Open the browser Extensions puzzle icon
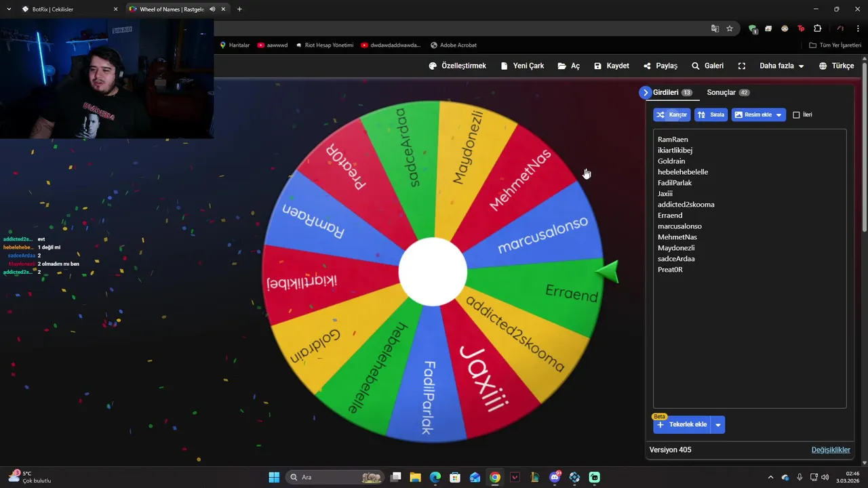This screenshot has height=488, width=868. 817,28
